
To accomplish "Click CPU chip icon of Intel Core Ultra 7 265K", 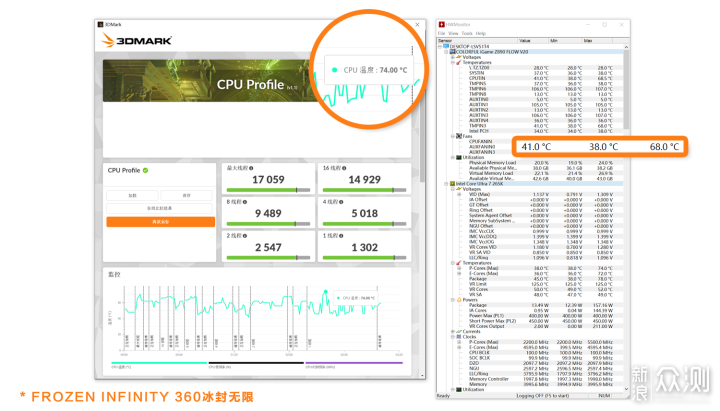I will tap(452, 184).
